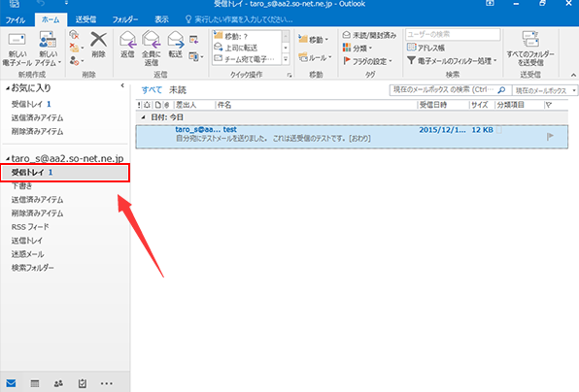The height and width of the screenshot is (392, 579).
Task: Forward the message with 転送
Action: tap(176, 45)
